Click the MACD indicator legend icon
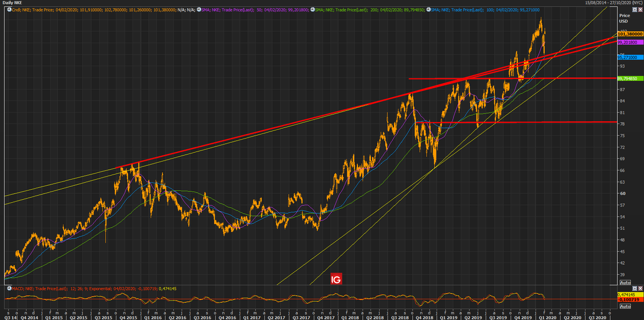This screenshot has height=320, width=644. pos(9,288)
